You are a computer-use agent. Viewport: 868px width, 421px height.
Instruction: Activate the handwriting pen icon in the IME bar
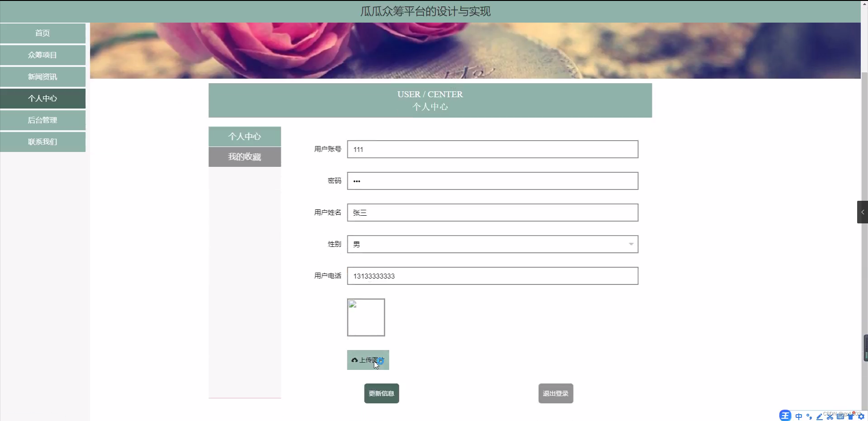tap(819, 416)
